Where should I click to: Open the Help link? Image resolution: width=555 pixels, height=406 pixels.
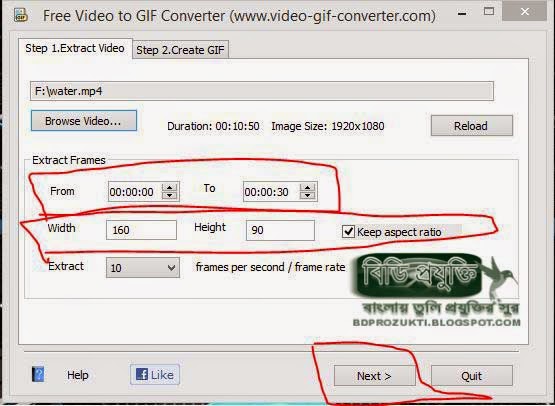pos(78,375)
